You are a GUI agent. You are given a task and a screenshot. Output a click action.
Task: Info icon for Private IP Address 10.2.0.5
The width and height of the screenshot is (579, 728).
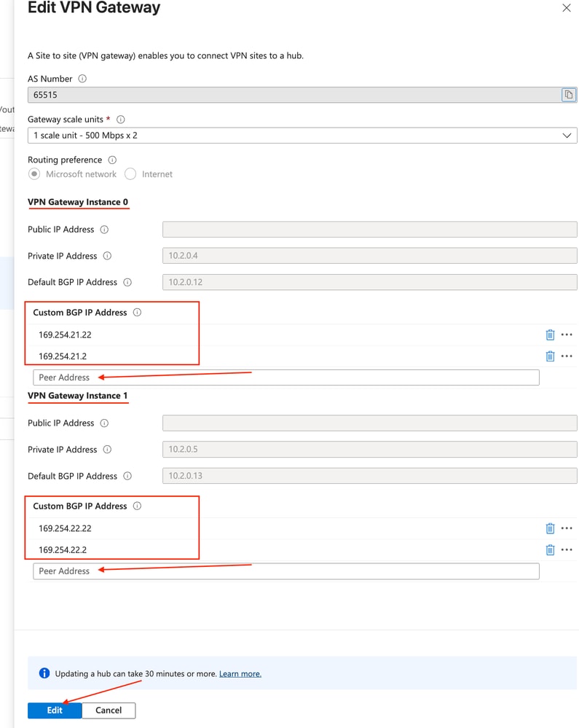coord(107,450)
